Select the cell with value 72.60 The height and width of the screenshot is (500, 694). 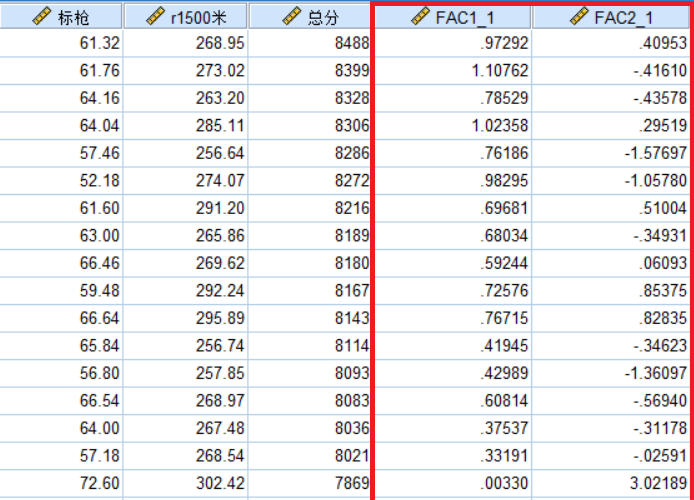click(x=61, y=483)
